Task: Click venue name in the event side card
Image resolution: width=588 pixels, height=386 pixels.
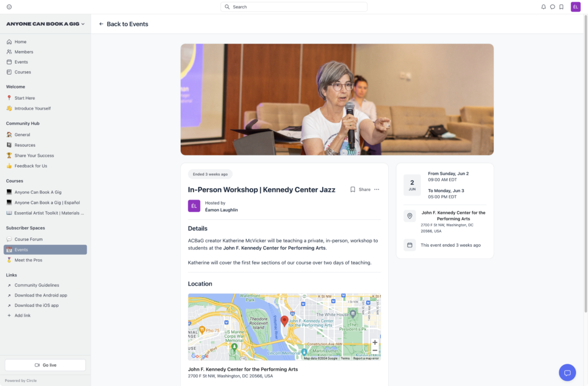Action: (x=454, y=216)
